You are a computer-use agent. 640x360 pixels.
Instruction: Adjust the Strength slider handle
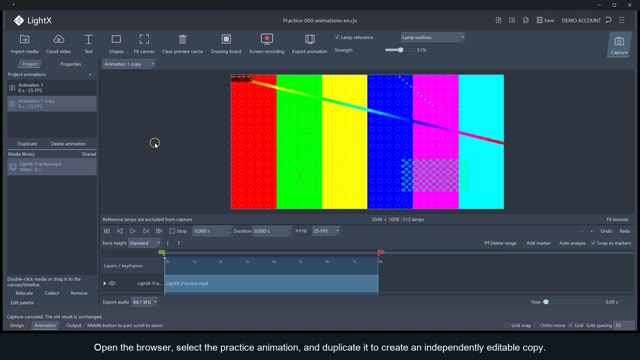click(x=401, y=50)
